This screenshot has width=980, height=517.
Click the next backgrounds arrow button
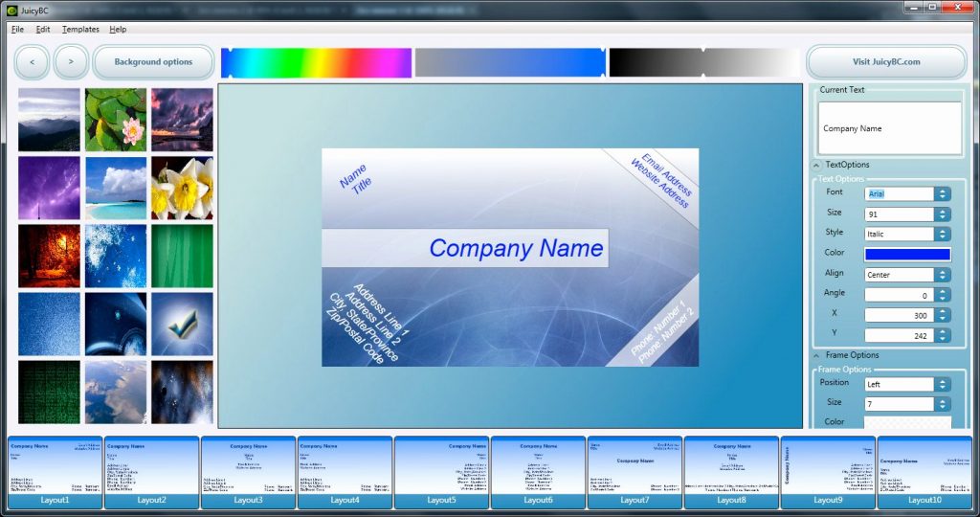point(71,62)
